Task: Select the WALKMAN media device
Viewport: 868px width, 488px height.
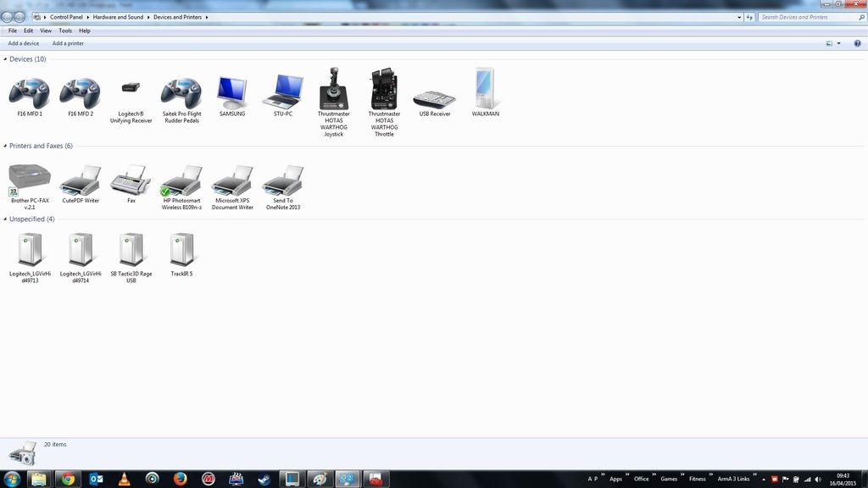Action: (x=486, y=91)
